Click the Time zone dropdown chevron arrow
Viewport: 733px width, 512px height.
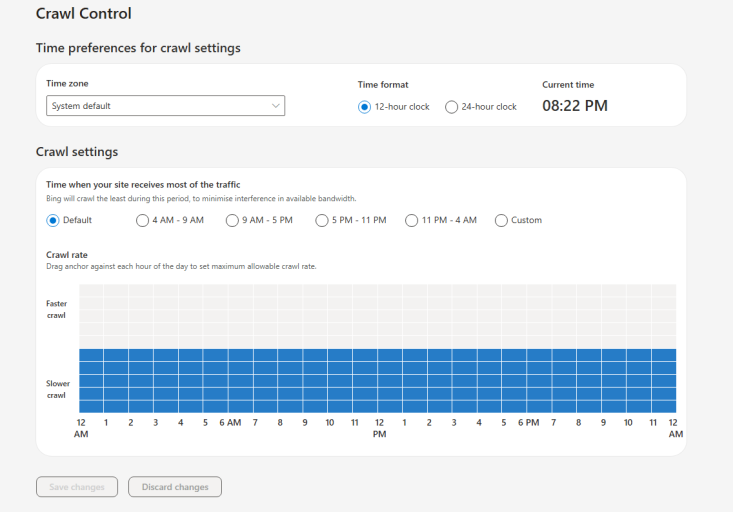pos(276,106)
